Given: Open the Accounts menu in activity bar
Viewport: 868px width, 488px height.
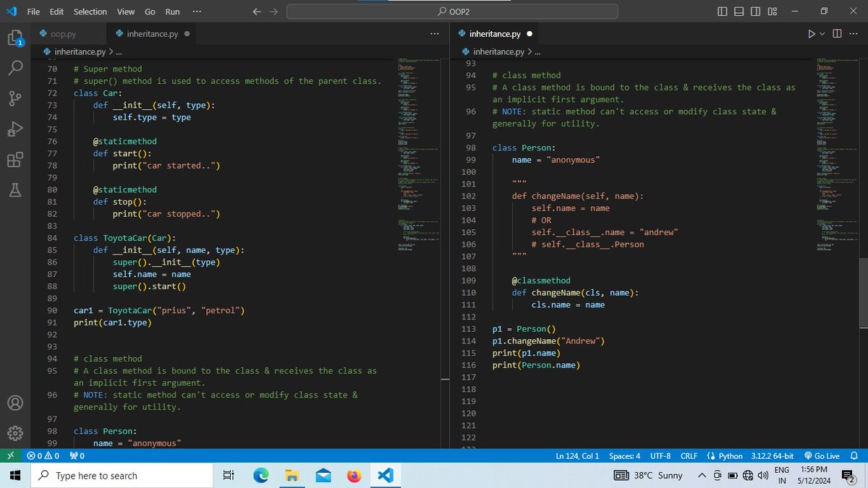Looking at the screenshot, I should tap(16, 402).
